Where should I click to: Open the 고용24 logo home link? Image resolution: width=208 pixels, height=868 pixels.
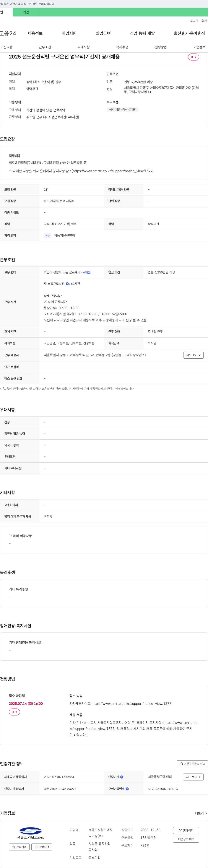point(8,33)
